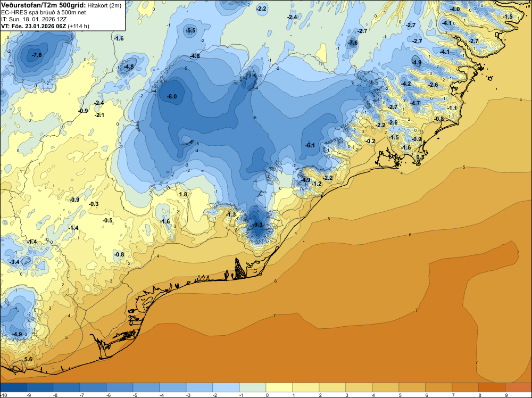Select the -4.8 temperature label
This screenshot has width=532, height=398.
pos(195,56)
